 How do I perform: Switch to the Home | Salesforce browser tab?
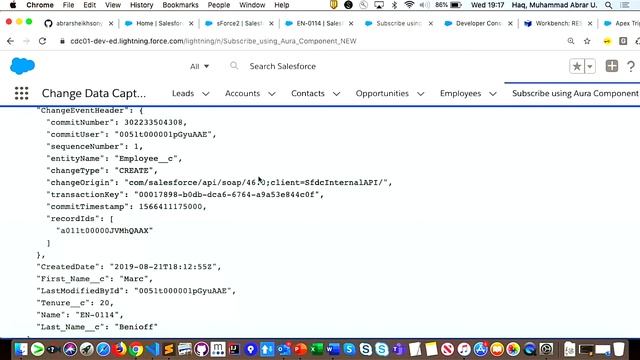pyautogui.click(x=159, y=24)
